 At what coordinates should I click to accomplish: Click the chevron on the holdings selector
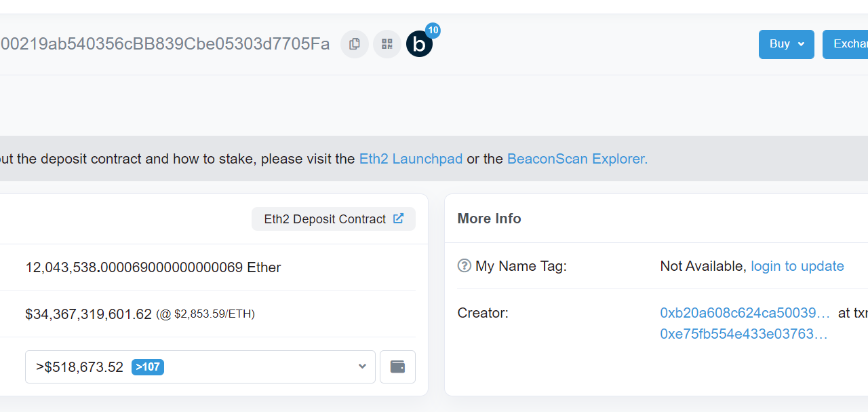(x=361, y=367)
